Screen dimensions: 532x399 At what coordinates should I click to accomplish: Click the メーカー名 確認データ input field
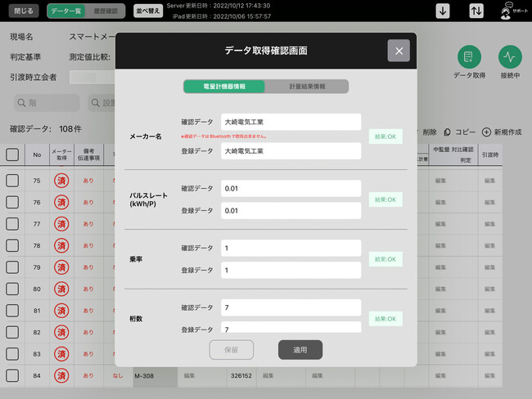pos(291,122)
